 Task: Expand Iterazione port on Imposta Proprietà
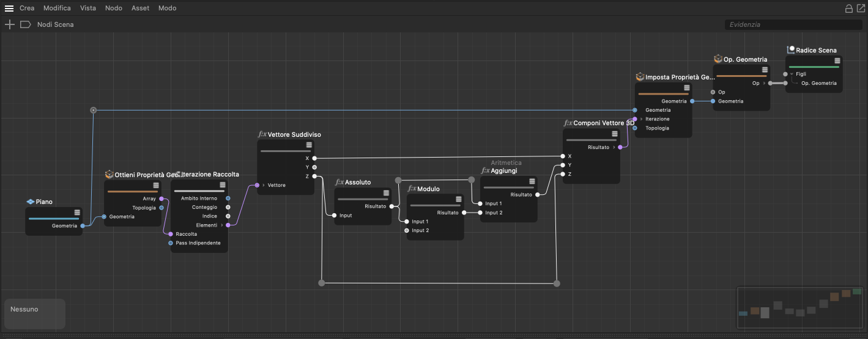coord(641,119)
